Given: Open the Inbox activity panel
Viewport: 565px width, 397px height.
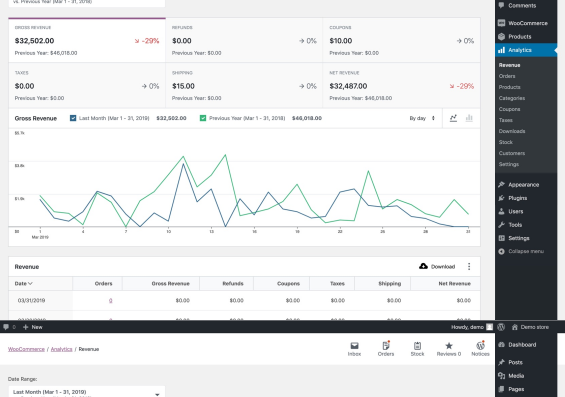Looking at the screenshot, I should click(355, 349).
